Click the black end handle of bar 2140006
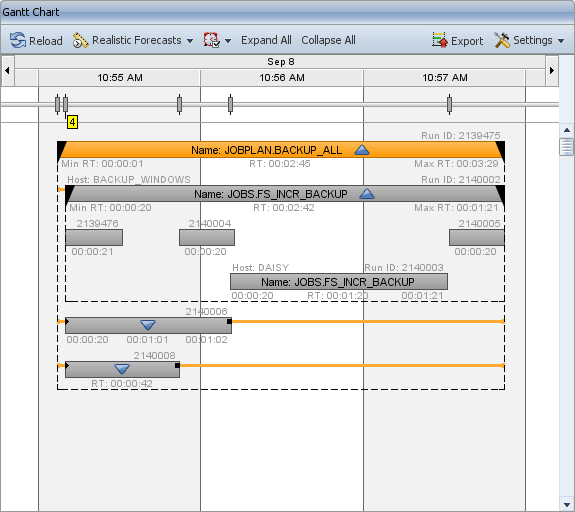The image size is (575, 512). coord(229,322)
